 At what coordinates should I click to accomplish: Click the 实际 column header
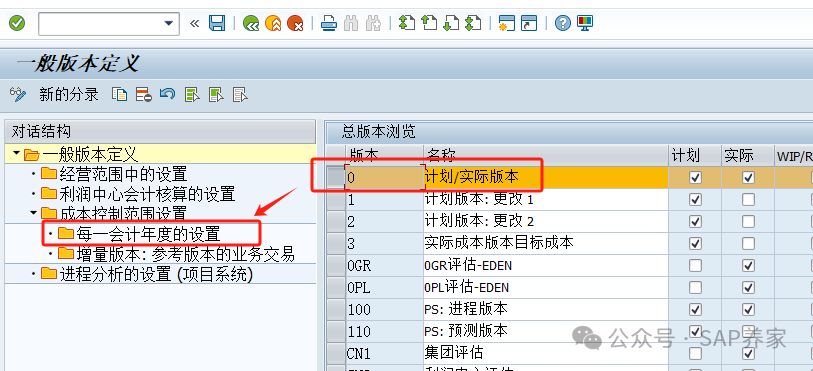748,155
